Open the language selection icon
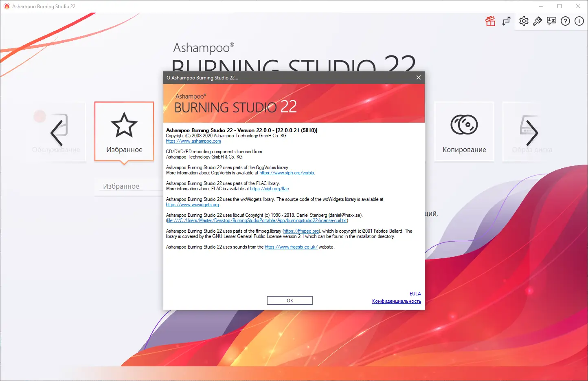Image resolution: width=588 pixels, height=381 pixels. [551, 21]
